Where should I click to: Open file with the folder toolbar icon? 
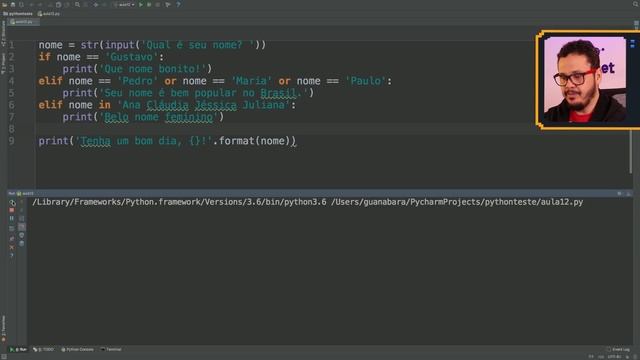tap(4, 4)
